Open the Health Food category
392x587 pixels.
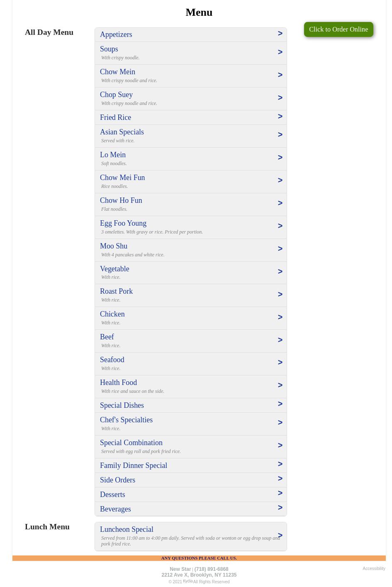[x=118, y=382]
